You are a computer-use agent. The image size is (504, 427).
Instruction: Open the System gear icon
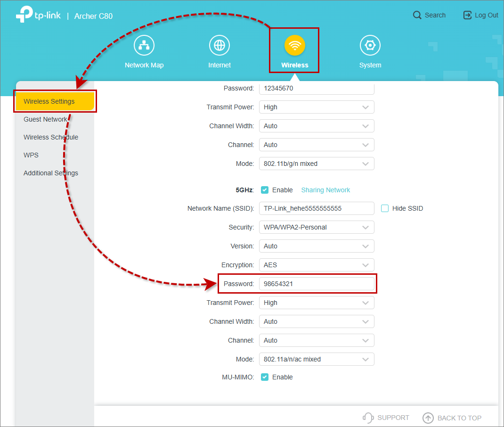coord(370,45)
